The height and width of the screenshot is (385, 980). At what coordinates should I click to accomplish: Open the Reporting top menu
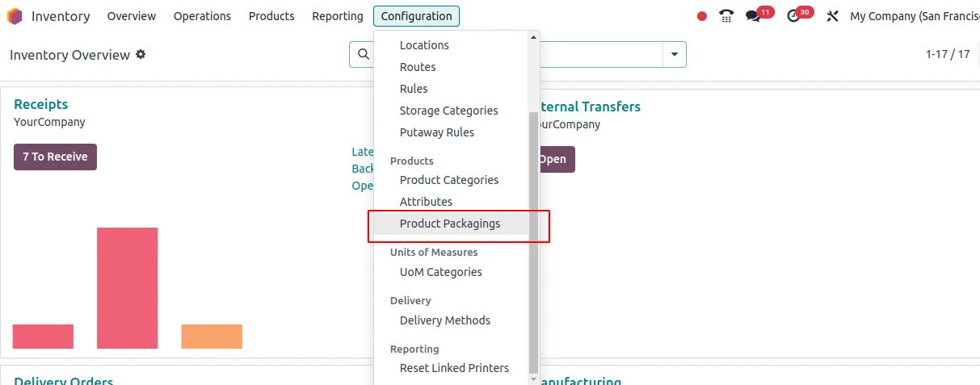pyautogui.click(x=337, y=16)
